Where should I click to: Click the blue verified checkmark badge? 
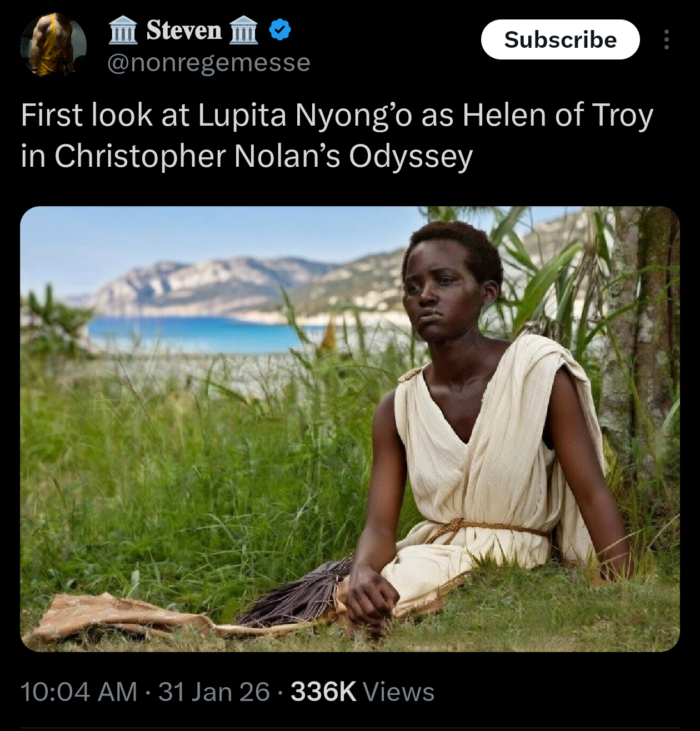(280, 30)
